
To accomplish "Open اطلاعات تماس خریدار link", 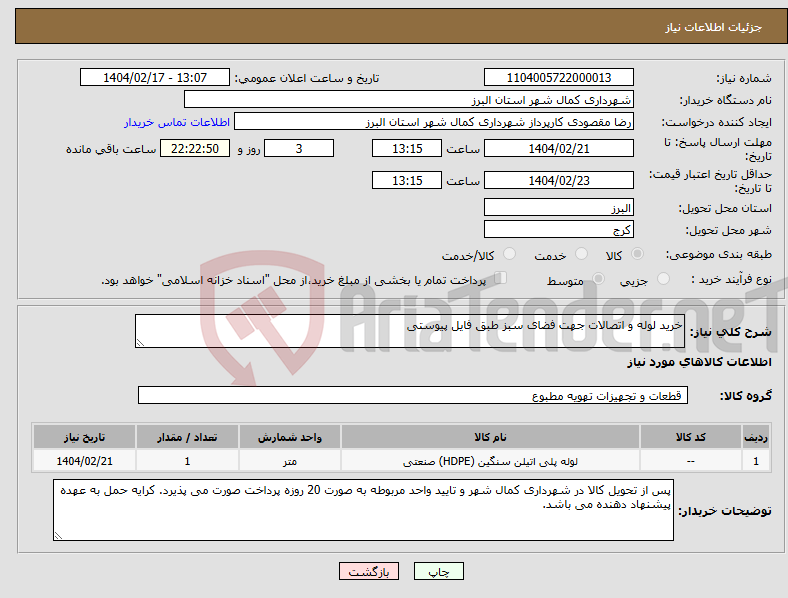I will pos(177,122).
